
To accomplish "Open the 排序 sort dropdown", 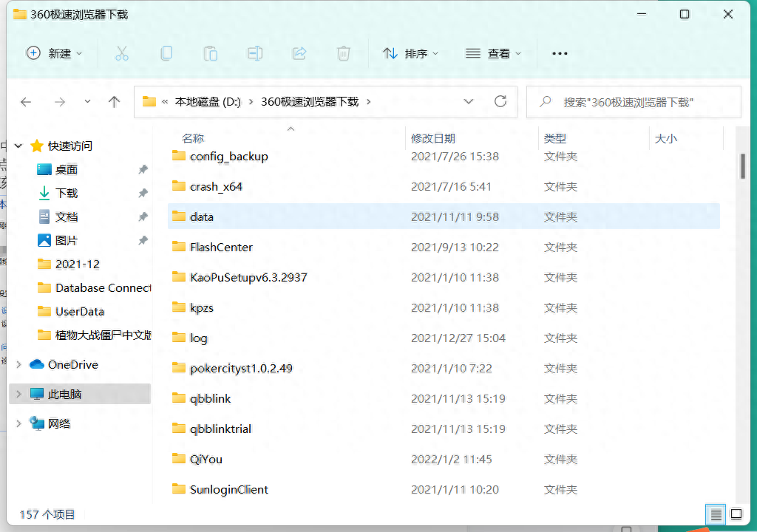I will point(410,53).
